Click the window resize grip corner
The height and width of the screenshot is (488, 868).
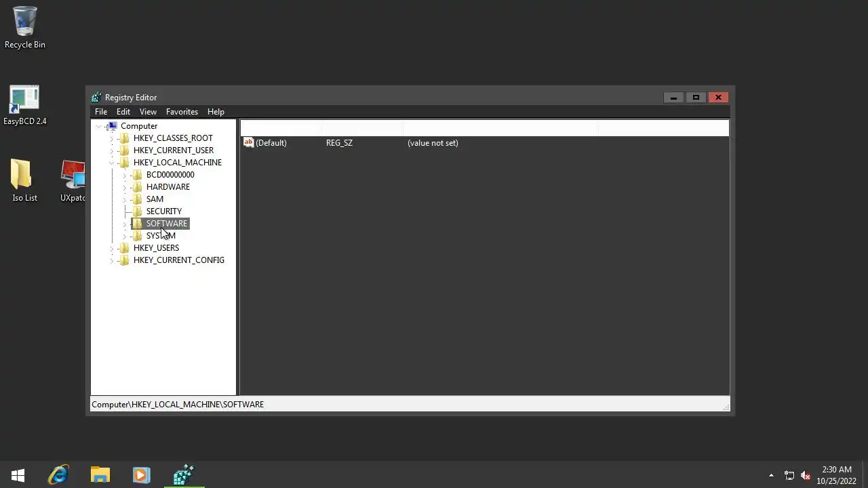point(726,407)
